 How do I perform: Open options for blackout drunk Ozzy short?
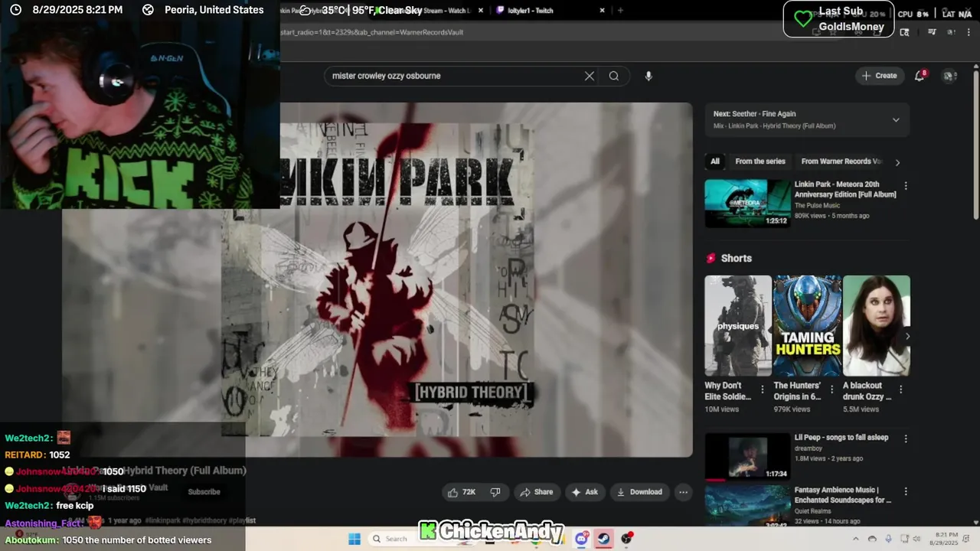coord(900,390)
